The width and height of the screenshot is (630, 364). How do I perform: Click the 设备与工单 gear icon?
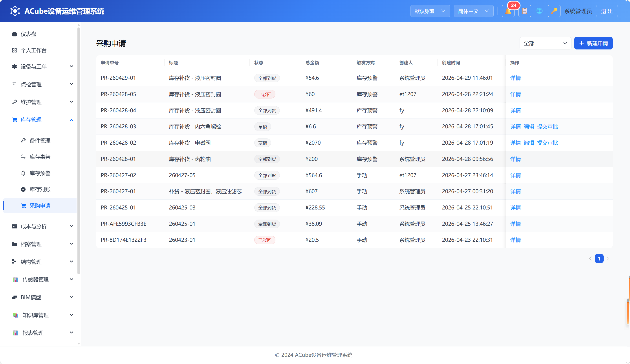coord(15,66)
